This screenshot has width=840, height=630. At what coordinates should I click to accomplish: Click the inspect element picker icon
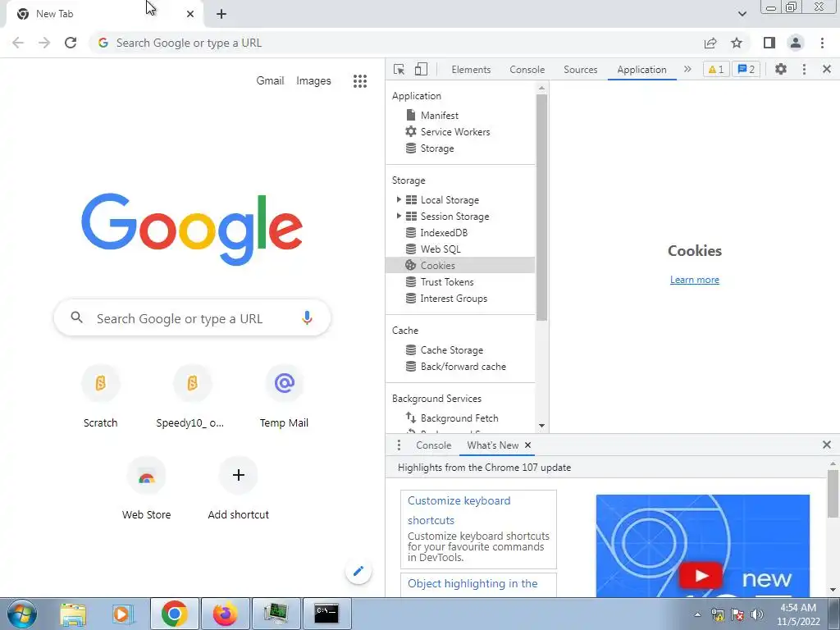click(399, 69)
